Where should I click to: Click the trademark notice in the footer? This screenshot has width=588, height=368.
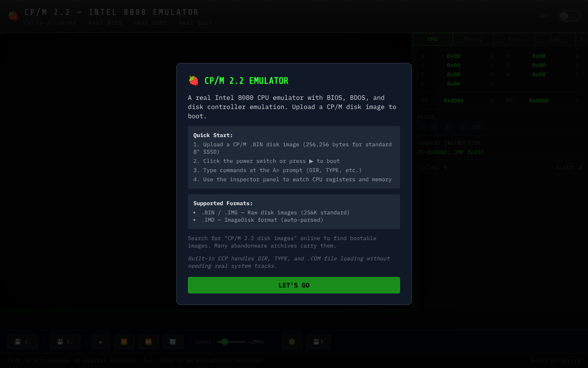pos(136,361)
